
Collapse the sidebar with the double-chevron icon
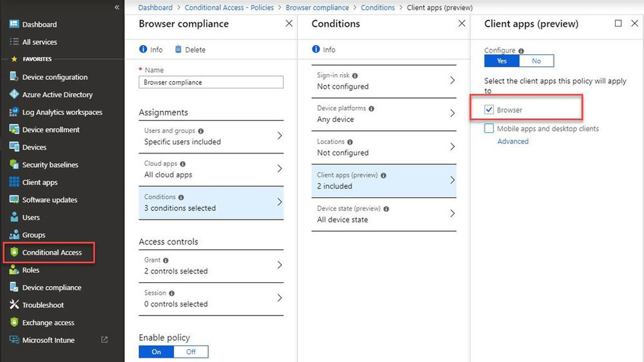117,7
